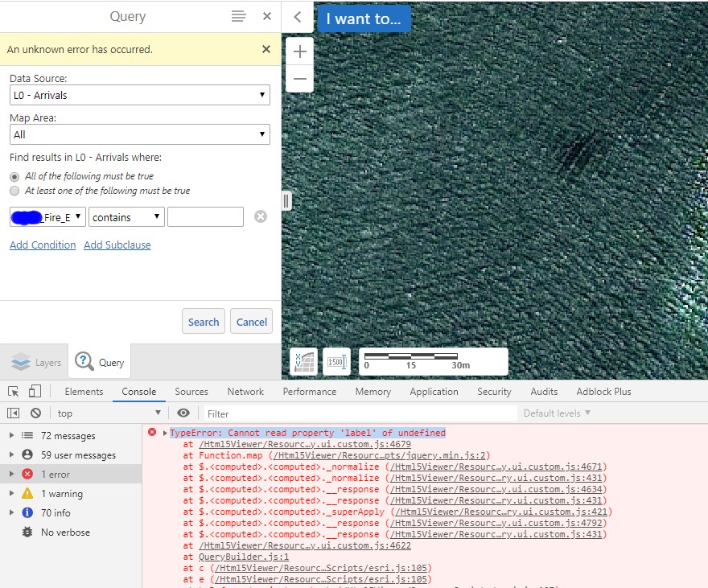The image size is (708, 588).
Task: Open the Performance tab in DevTools
Action: [310, 392]
